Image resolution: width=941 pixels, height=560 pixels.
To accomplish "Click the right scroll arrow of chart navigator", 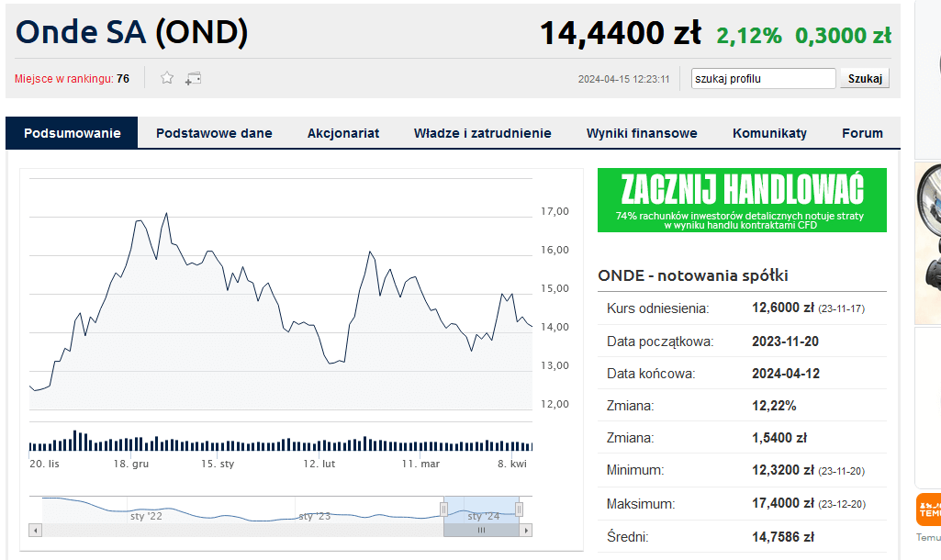I will pyautogui.click(x=526, y=530).
